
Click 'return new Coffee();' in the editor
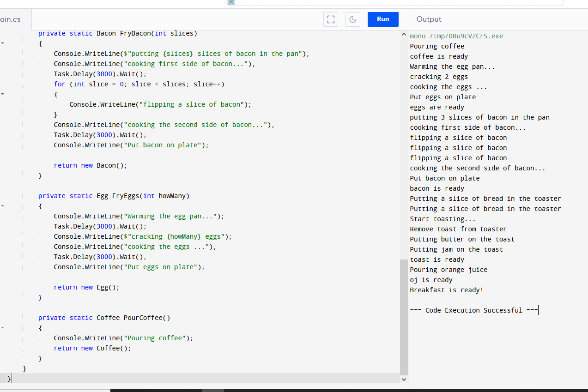coord(92,348)
